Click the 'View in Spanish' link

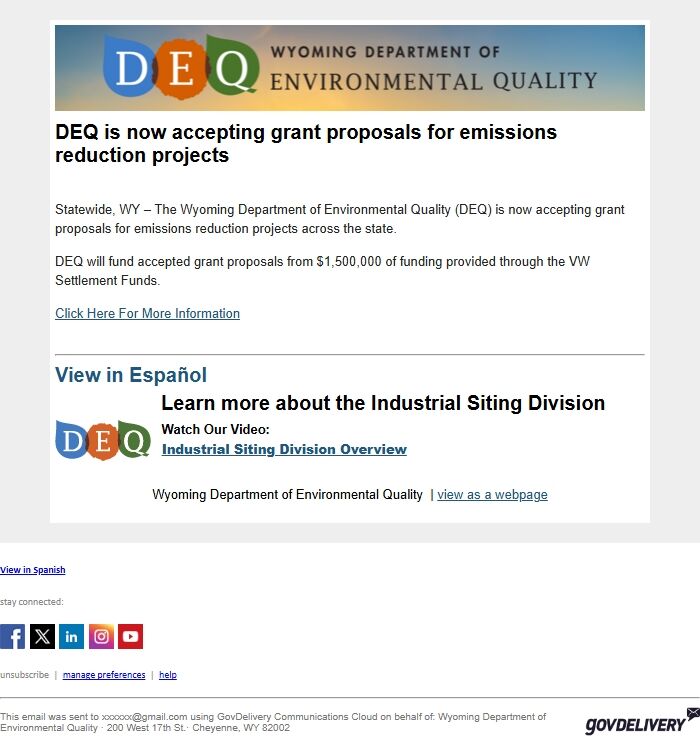coord(33,570)
